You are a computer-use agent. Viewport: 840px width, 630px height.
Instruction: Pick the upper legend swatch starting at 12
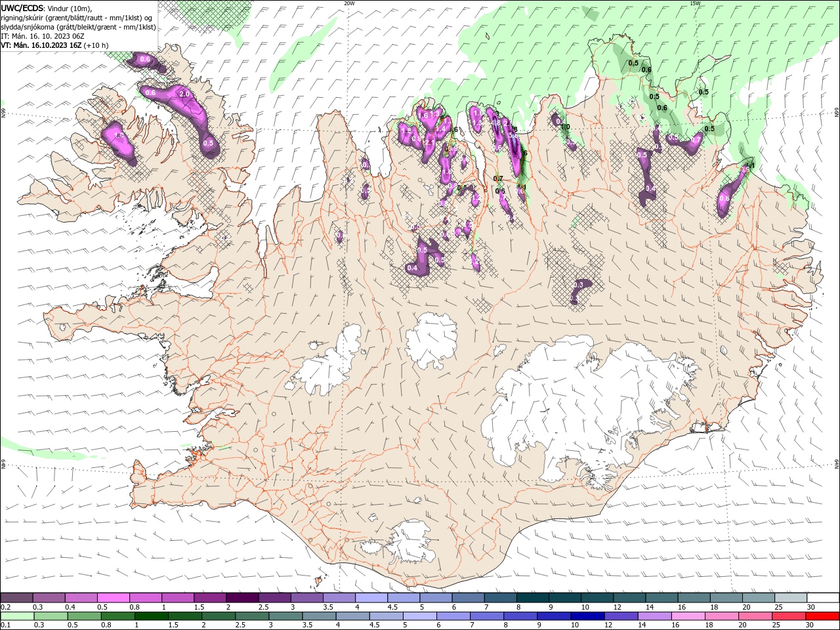[x=629, y=597]
